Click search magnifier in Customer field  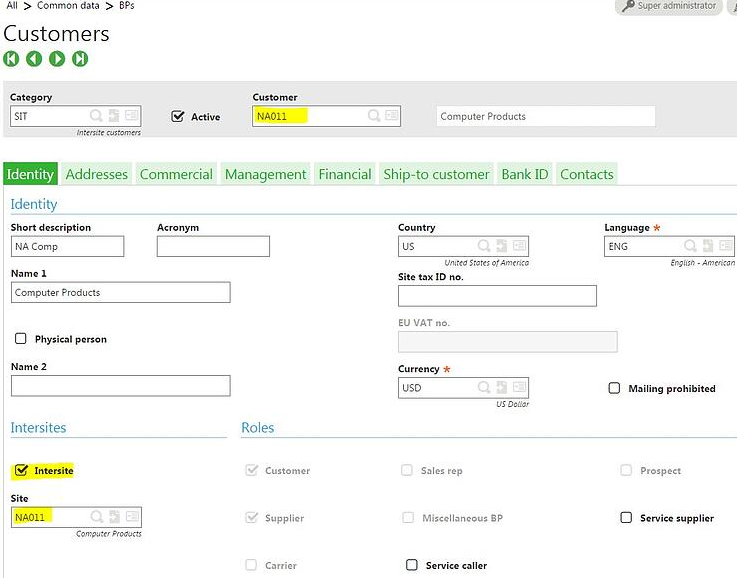(x=374, y=116)
